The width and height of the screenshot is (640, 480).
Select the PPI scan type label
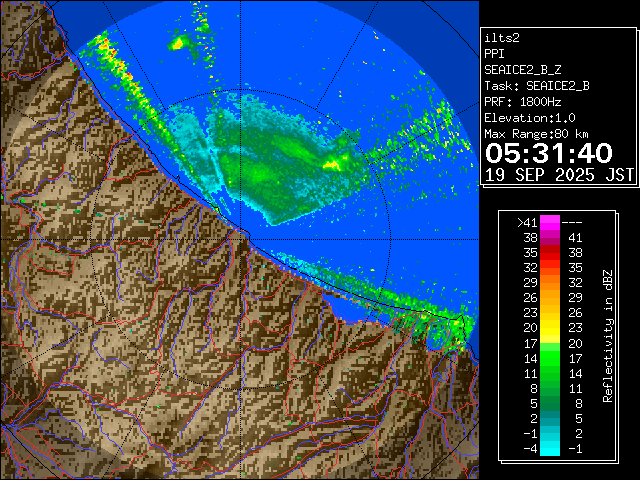pyautogui.click(x=495, y=53)
